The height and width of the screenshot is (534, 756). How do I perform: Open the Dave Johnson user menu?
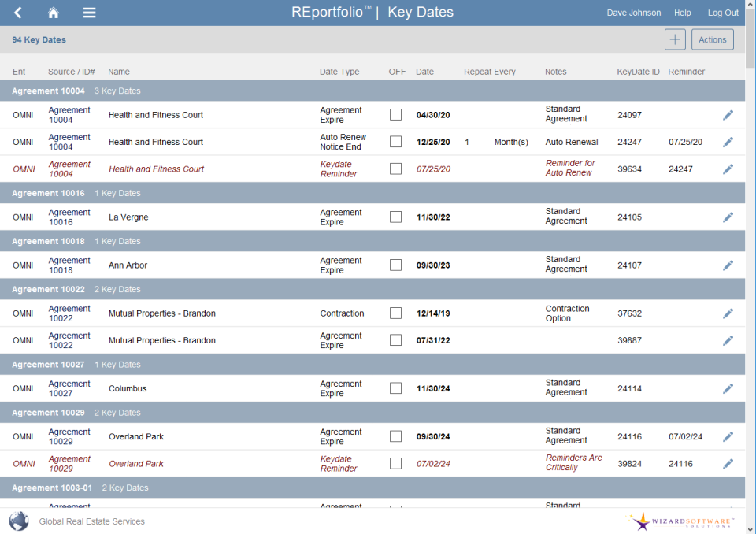click(x=633, y=12)
